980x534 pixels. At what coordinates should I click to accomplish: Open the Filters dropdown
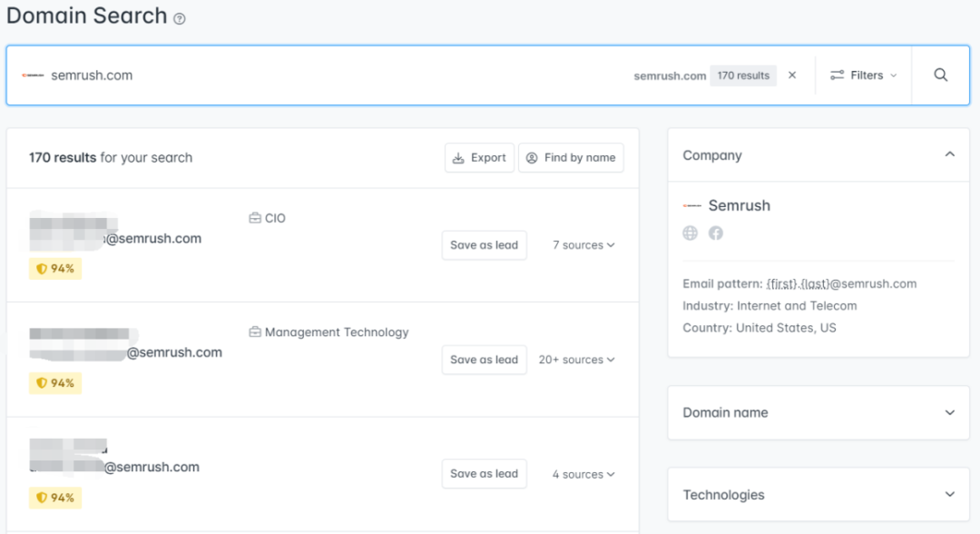pos(863,75)
